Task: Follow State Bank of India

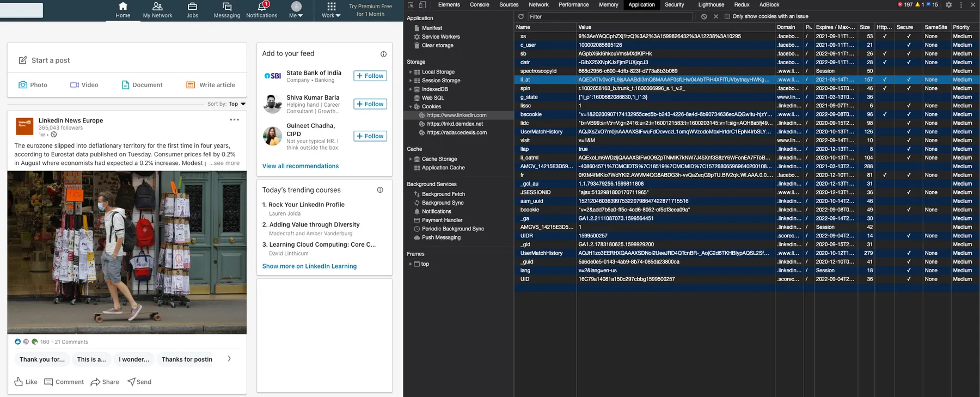Action: coord(370,76)
